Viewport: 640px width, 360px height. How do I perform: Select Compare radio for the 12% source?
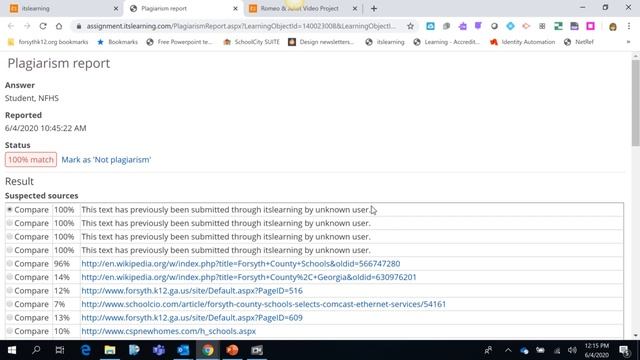[x=9, y=290]
